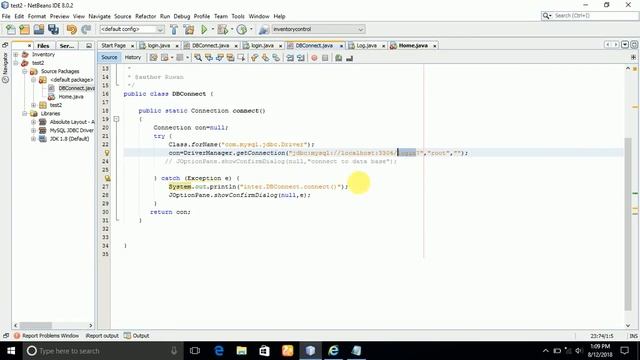This screenshot has height=360, width=640.
Task: Open the inventorycontrol combo box
Action: 318,29
